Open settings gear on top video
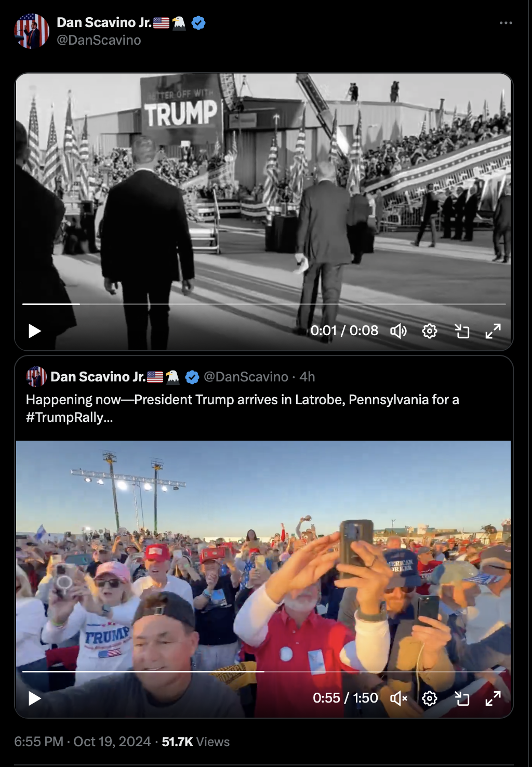532x767 pixels. (430, 331)
